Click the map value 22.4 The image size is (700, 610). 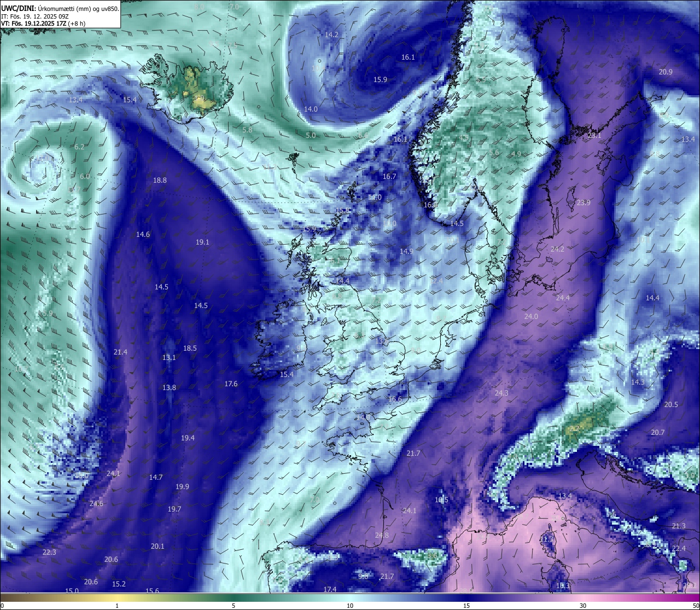coord(679,548)
